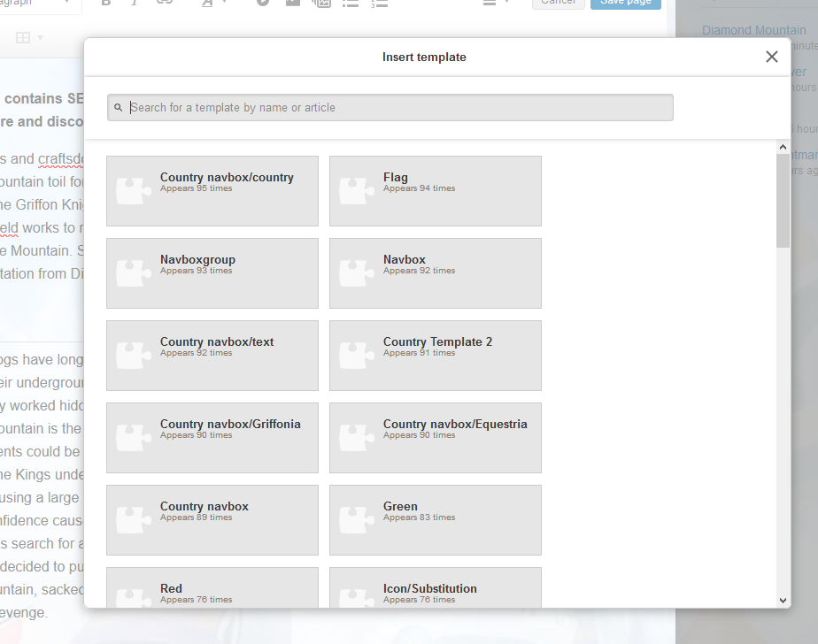Insert the Country navbox/text template
This screenshot has height=644, width=818.
point(212,356)
